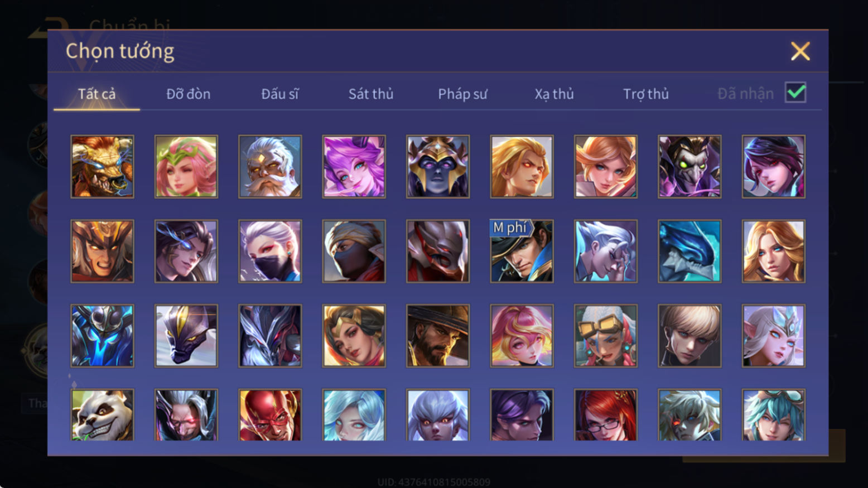The width and height of the screenshot is (868, 488).
Task: Select the Tất cả tab
Action: pyautogui.click(x=97, y=94)
